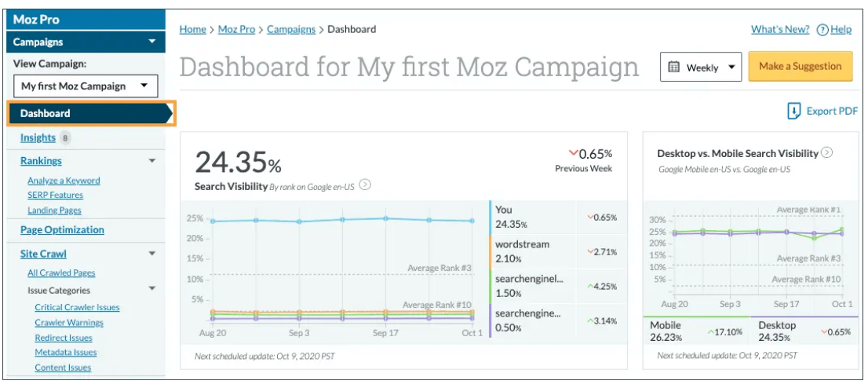This screenshot has height=388, width=868.
Task: Collapse the Site Crawl section arrow
Action: (x=152, y=254)
